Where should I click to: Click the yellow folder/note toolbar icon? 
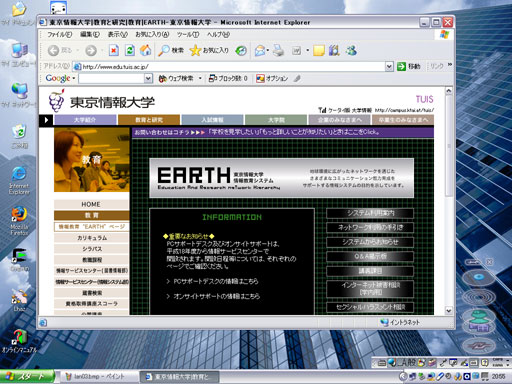point(319,50)
